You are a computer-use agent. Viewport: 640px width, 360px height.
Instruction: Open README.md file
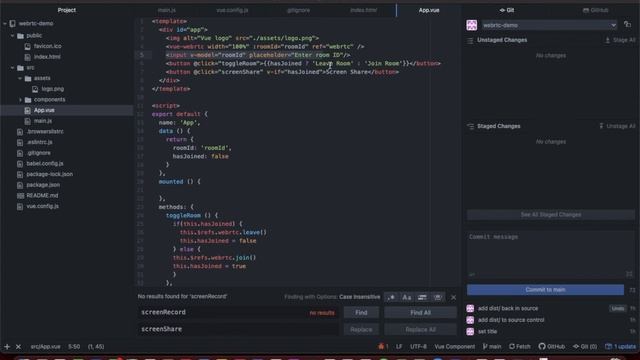[x=42, y=196]
